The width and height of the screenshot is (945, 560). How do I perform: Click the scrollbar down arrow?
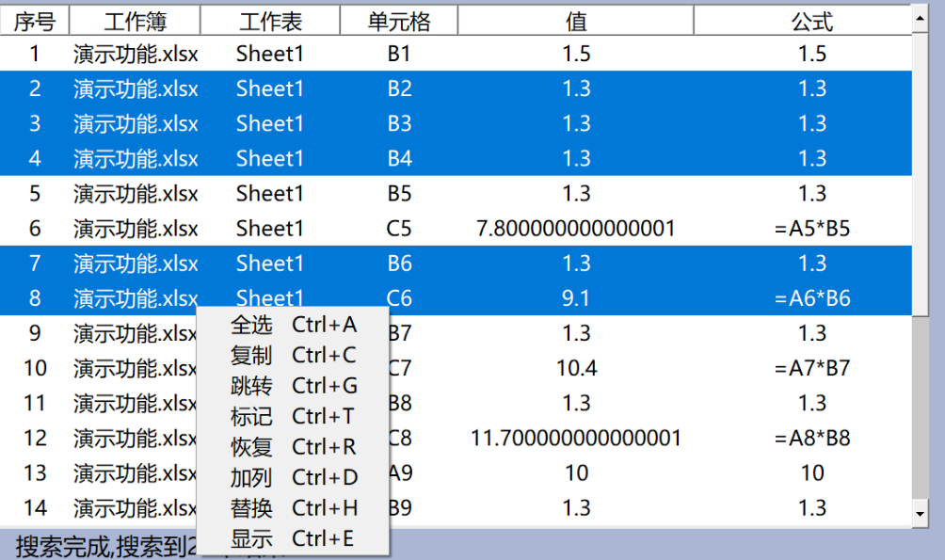tap(921, 513)
